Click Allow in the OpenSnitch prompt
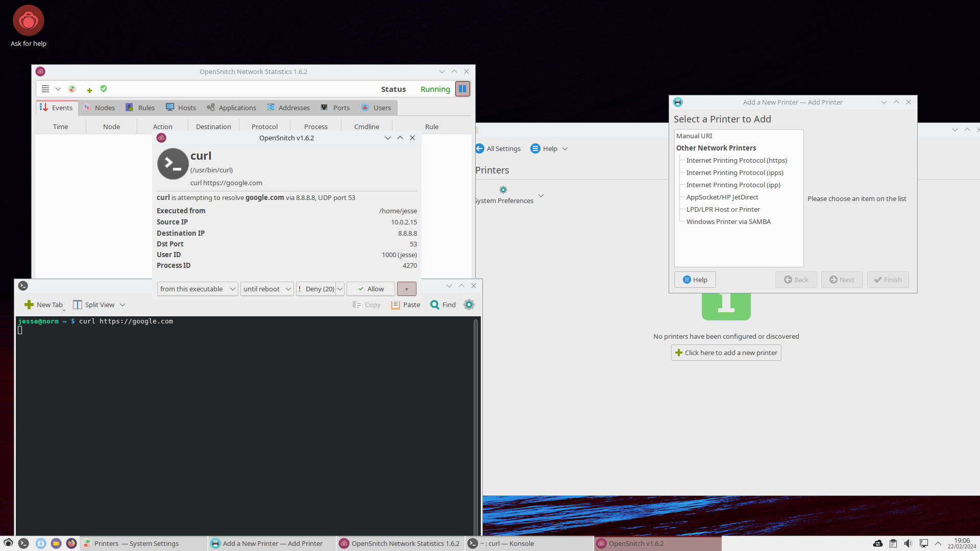 (x=371, y=289)
